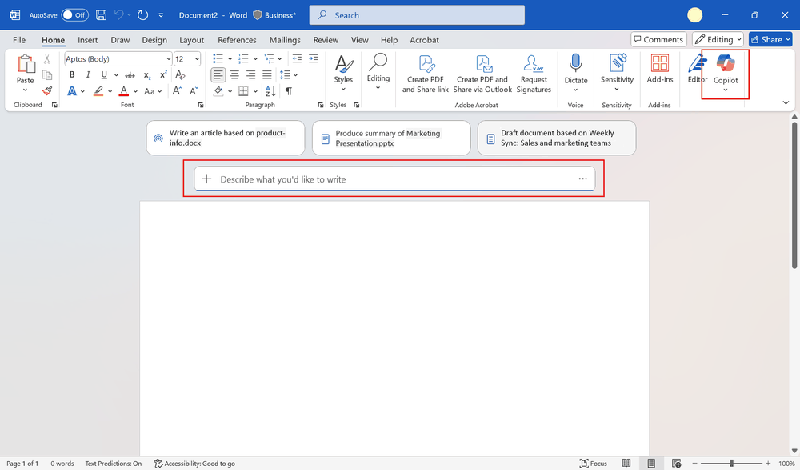Show or hide paragraph marks

(x=289, y=91)
